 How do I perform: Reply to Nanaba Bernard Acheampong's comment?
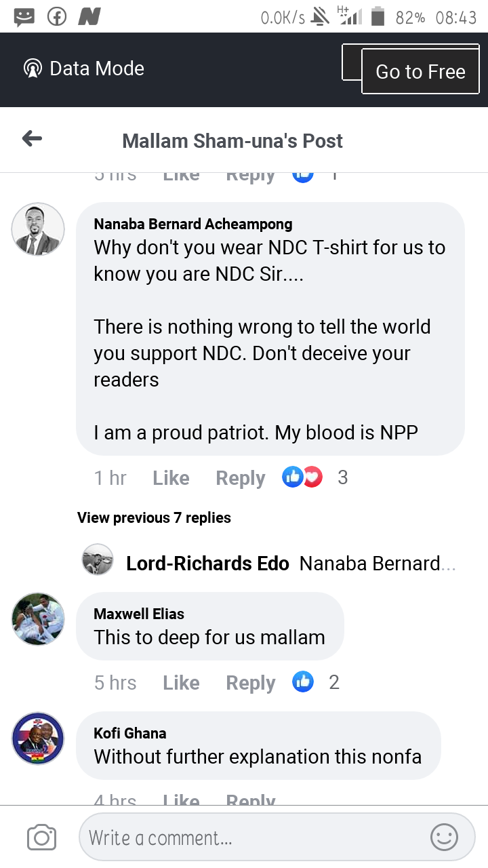click(240, 478)
